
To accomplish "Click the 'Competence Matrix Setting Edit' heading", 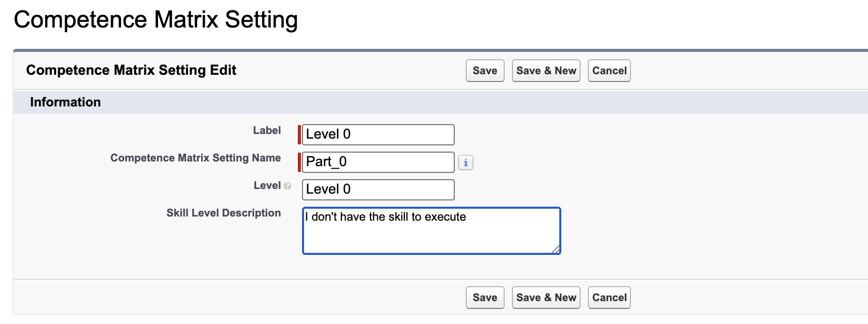I will (x=131, y=70).
